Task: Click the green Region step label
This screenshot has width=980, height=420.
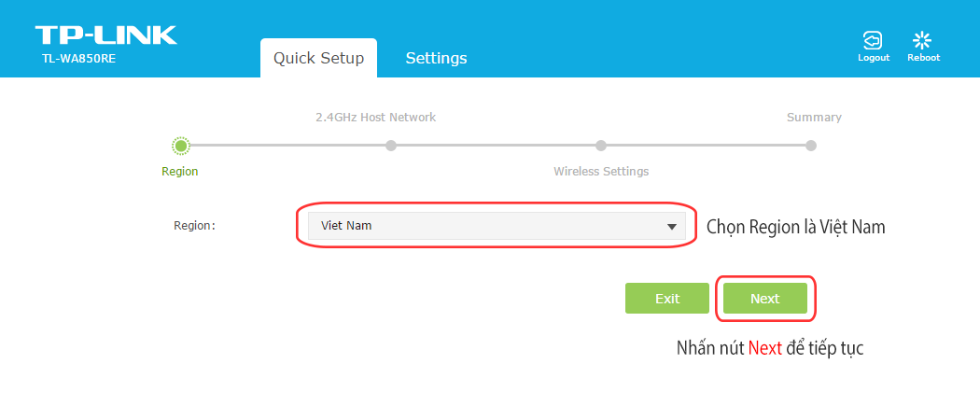Action: [180, 171]
